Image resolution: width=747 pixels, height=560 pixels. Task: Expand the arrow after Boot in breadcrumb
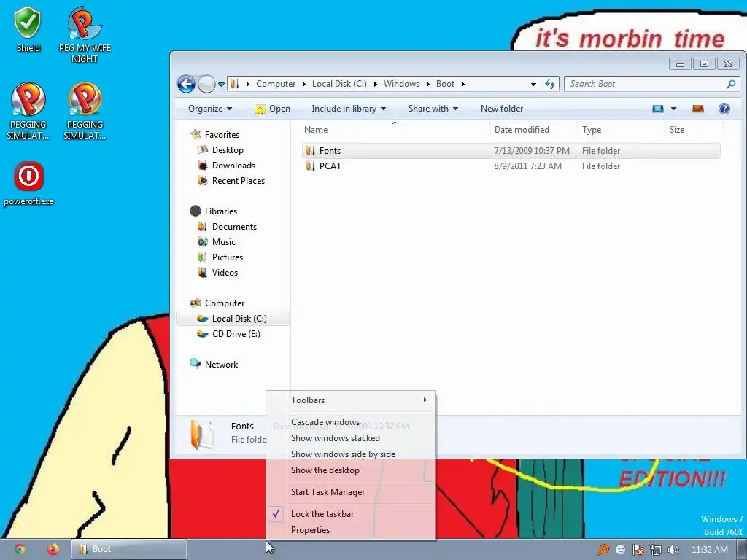point(462,85)
